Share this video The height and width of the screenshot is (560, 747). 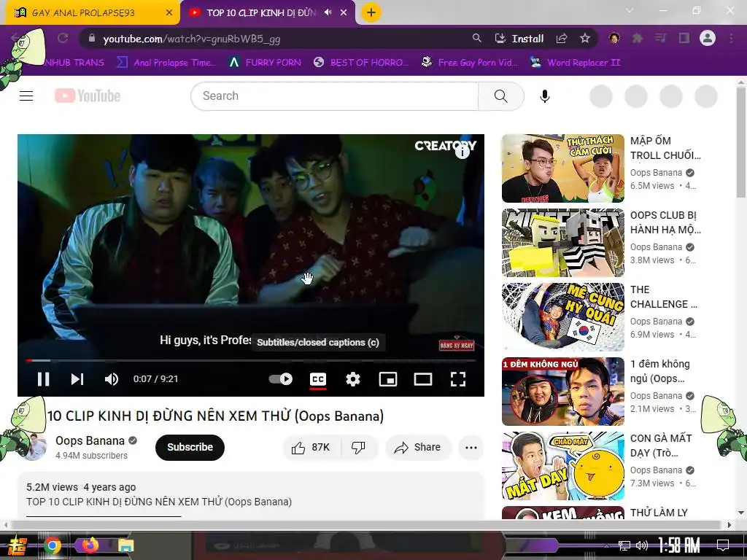tap(418, 447)
